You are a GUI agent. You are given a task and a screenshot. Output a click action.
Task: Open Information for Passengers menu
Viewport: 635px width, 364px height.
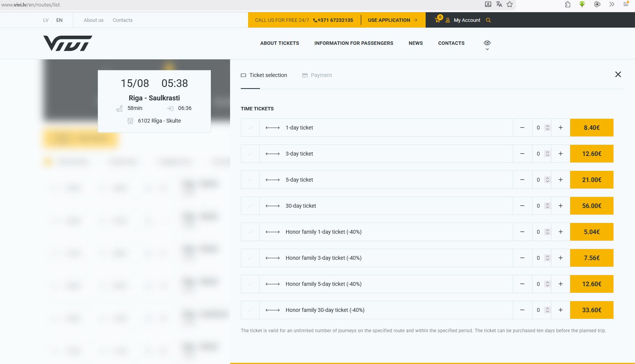pos(354,43)
